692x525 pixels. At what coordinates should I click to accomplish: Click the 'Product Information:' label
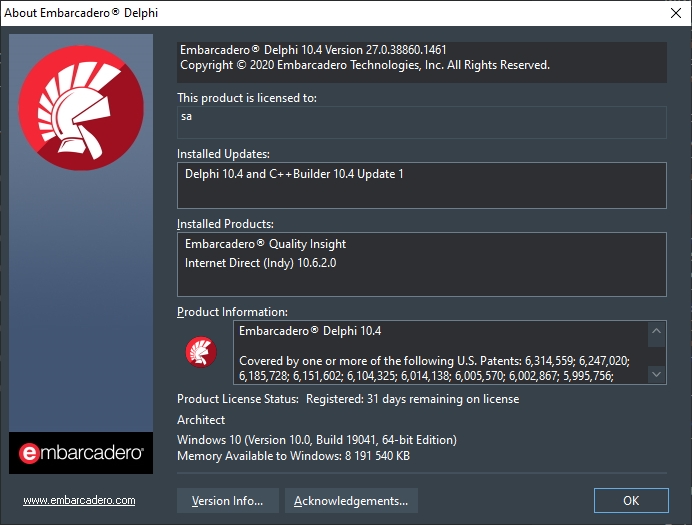coord(232,312)
